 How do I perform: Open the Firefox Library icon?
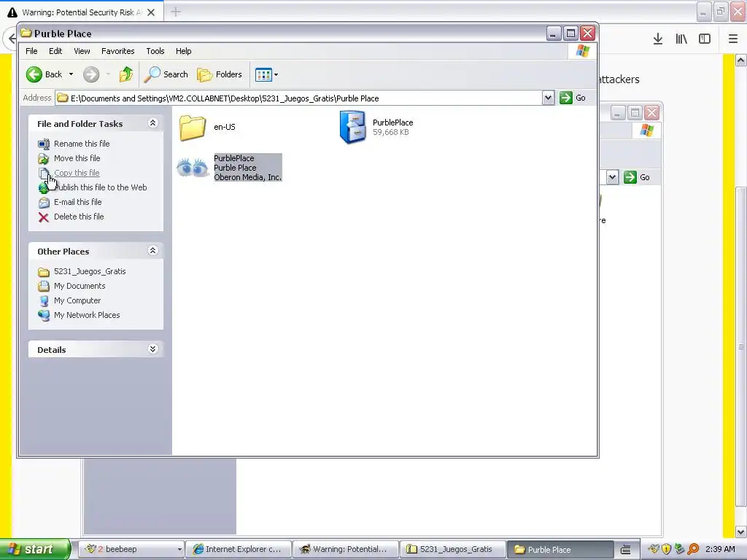point(681,39)
